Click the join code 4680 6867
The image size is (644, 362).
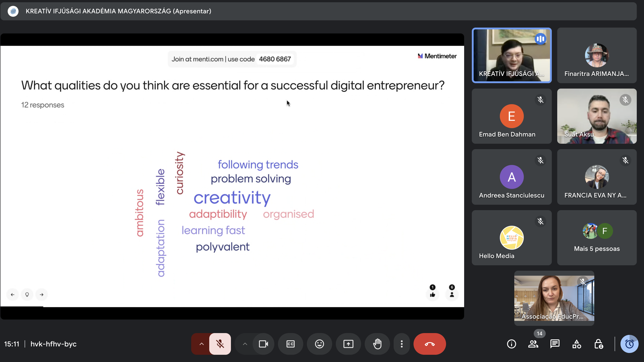point(275,59)
